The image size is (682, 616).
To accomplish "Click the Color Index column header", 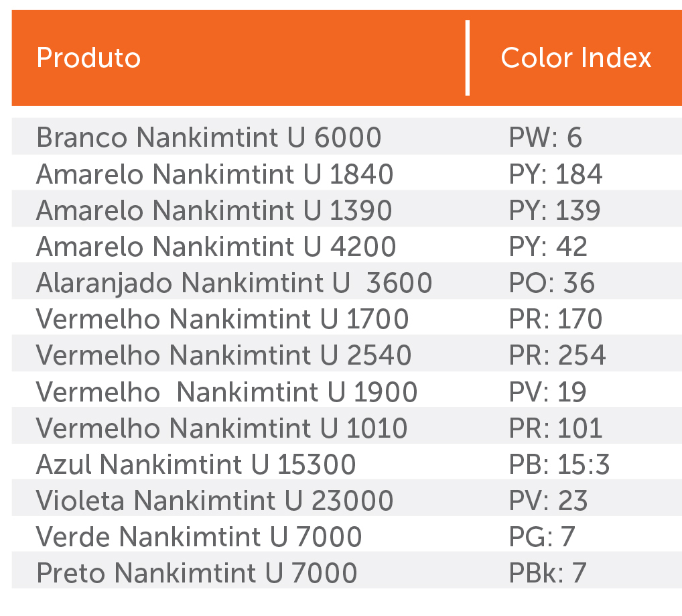I will tap(575, 58).
